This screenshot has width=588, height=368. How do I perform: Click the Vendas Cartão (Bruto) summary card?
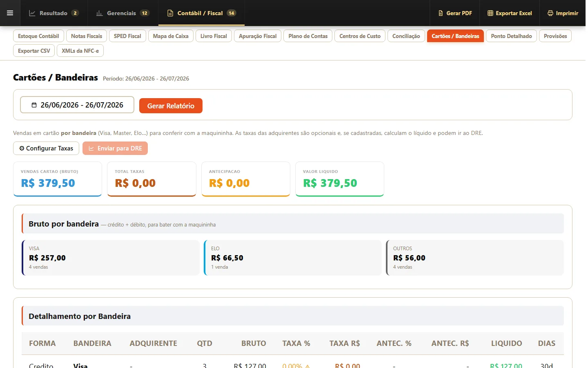(x=58, y=179)
